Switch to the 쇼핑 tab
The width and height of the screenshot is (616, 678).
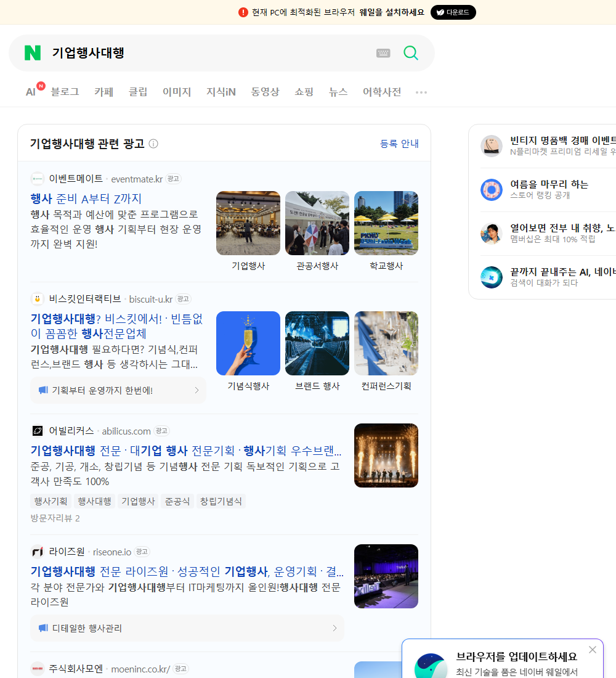click(304, 92)
